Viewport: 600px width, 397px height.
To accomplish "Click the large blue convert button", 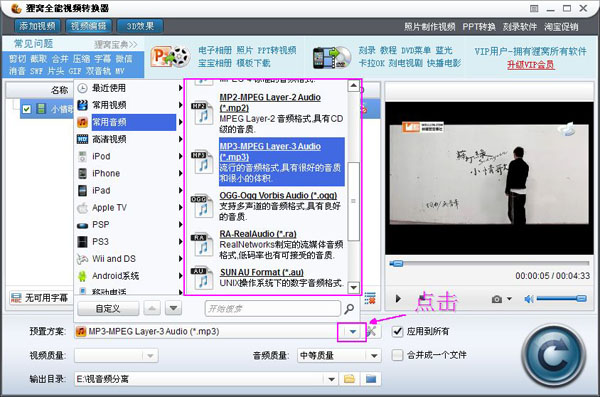I will (x=553, y=355).
